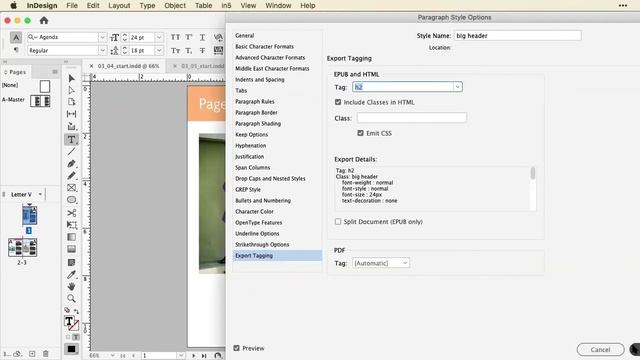The height and width of the screenshot is (360, 640).
Task: Select the Gap tool
Action: point(71,114)
